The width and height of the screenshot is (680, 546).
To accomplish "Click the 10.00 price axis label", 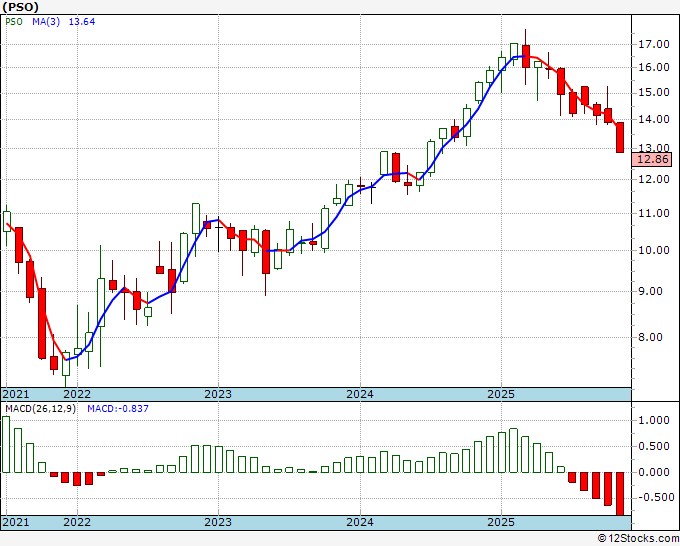I will (x=654, y=250).
